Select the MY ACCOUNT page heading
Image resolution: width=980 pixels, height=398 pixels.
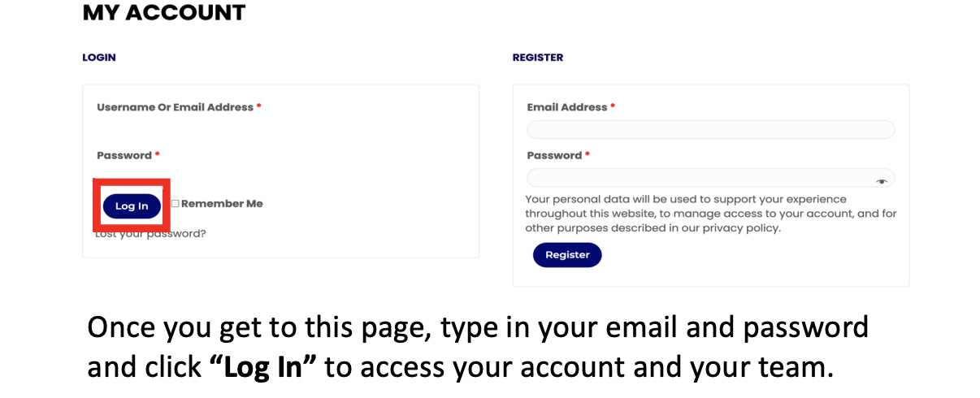pos(164,12)
